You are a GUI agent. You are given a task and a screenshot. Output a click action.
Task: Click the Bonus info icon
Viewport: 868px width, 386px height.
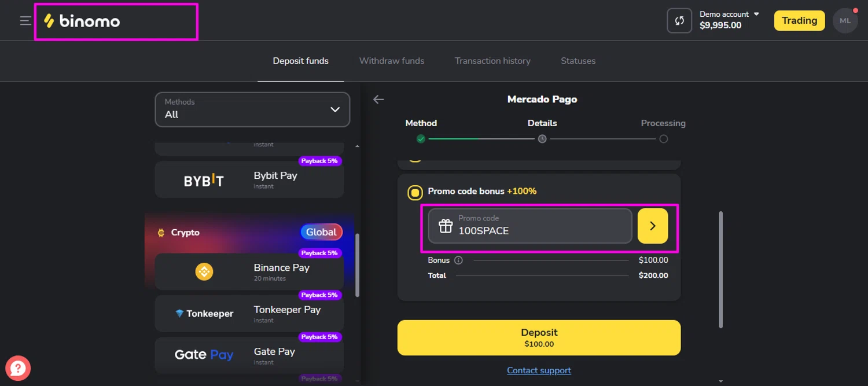[458, 260]
